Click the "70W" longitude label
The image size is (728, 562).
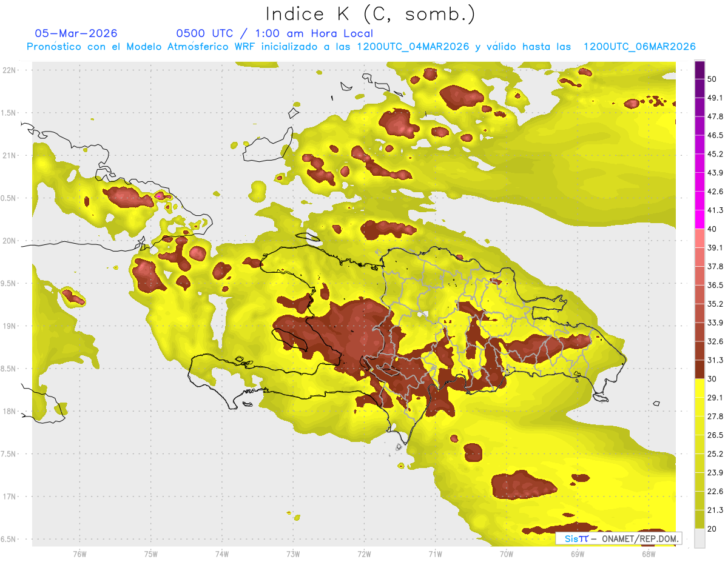click(507, 554)
